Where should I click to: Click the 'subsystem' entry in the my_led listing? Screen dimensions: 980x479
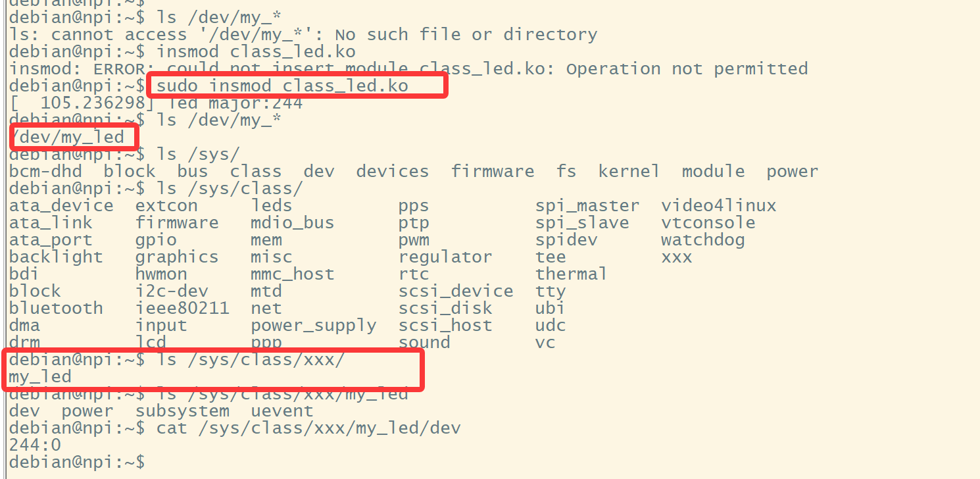(182, 411)
